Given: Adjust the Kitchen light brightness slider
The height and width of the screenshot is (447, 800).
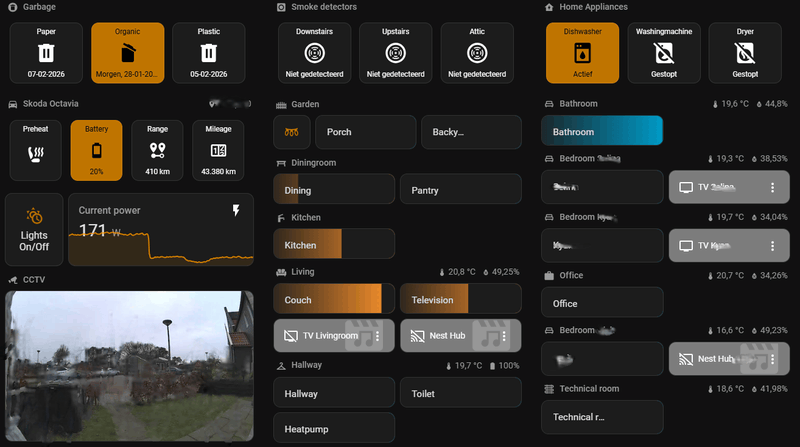Looking at the screenshot, I should [x=334, y=243].
